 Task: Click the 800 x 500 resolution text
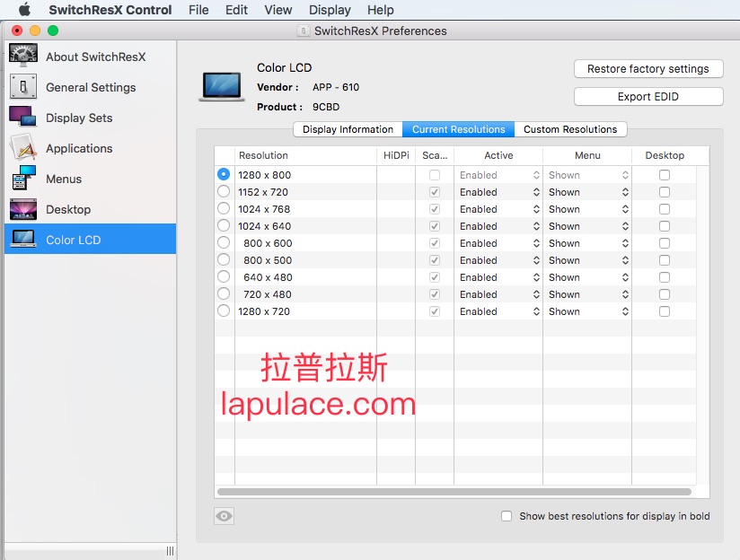pos(268,260)
